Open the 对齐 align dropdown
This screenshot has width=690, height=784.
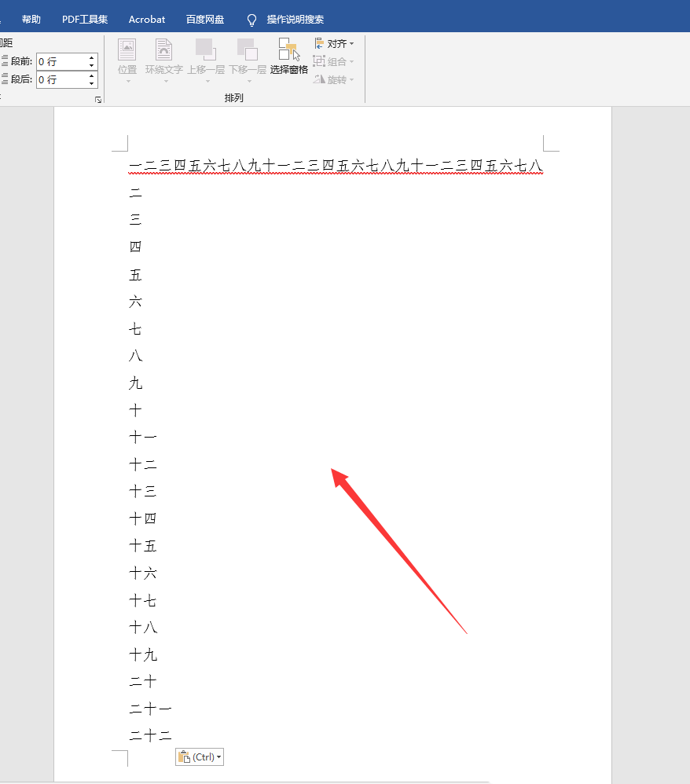click(334, 43)
